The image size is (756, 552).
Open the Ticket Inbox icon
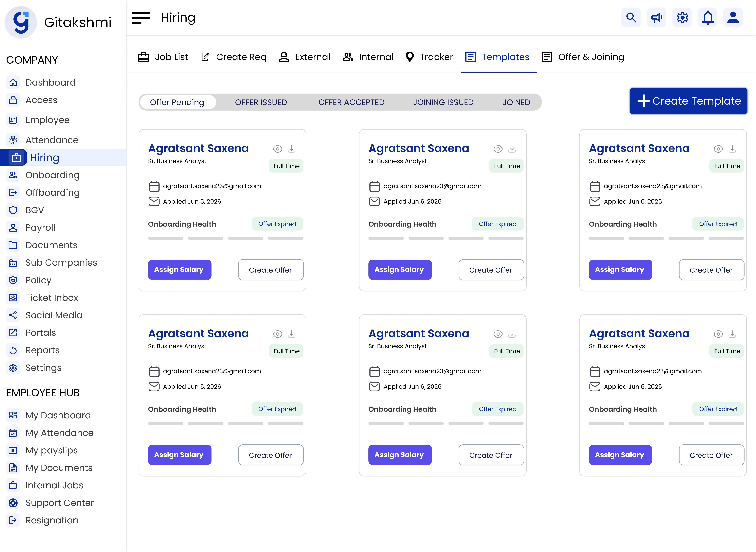[x=13, y=298]
